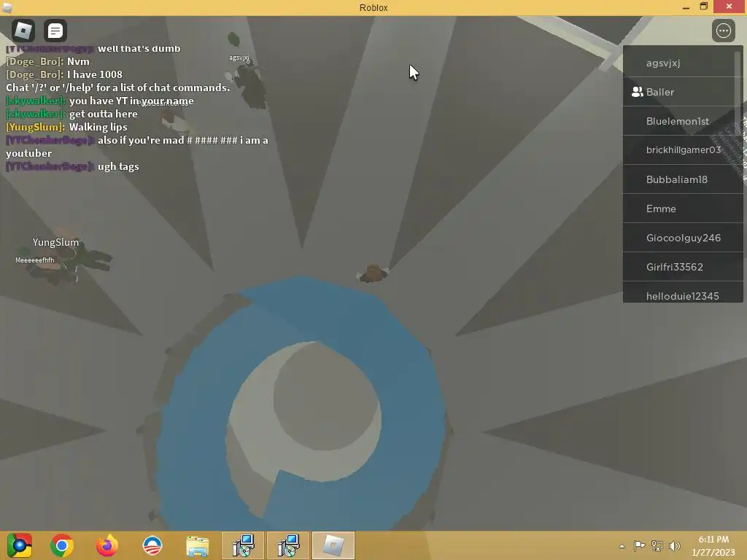The image size is (747, 560).
Task: Open the colorful first taskbar app icon
Action: (x=19, y=545)
